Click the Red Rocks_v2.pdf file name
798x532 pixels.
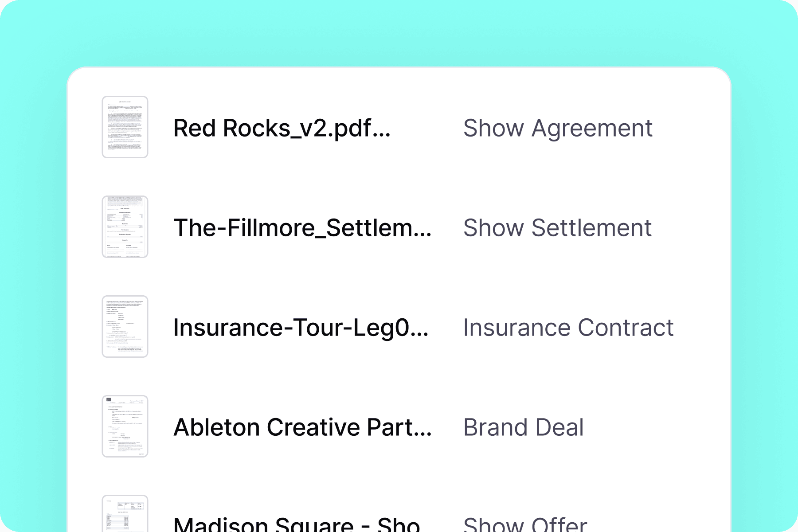(282, 129)
